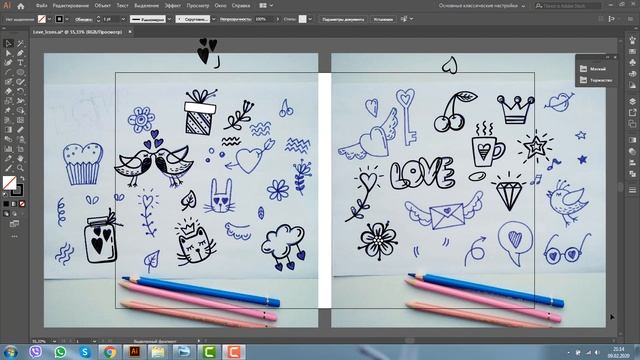The image size is (640, 360).
Task: Reset default fill and stroke
Action: coord(5,195)
